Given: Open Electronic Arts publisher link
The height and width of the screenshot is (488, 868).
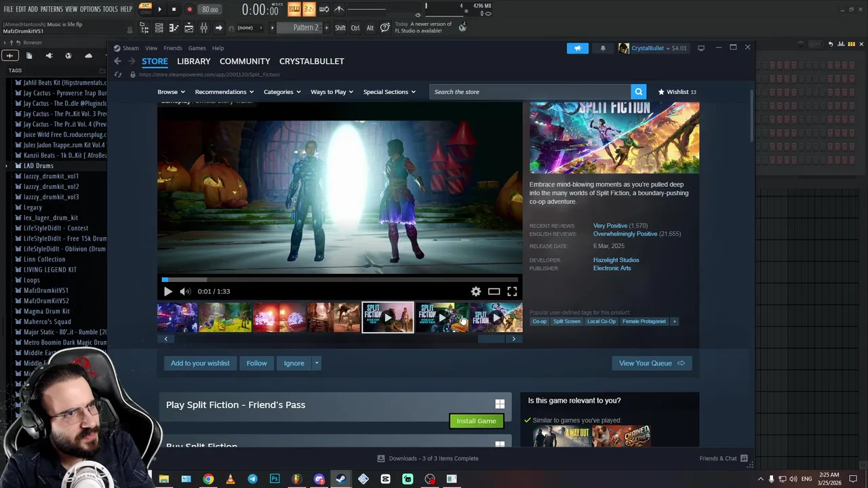Looking at the screenshot, I should pyautogui.click(x=612, y=268).
